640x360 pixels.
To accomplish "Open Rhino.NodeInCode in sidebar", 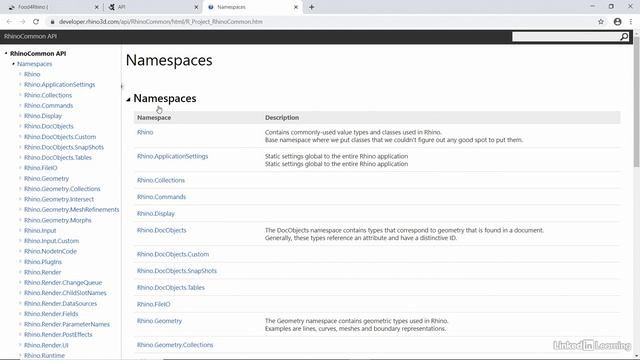I will tap(50, 251).
